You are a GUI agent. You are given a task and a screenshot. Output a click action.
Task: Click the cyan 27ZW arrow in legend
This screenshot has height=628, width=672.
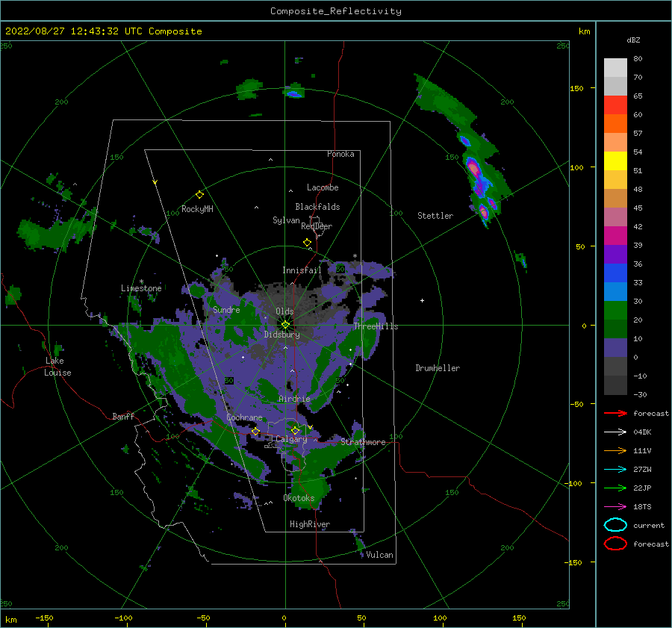pos(615,470)
